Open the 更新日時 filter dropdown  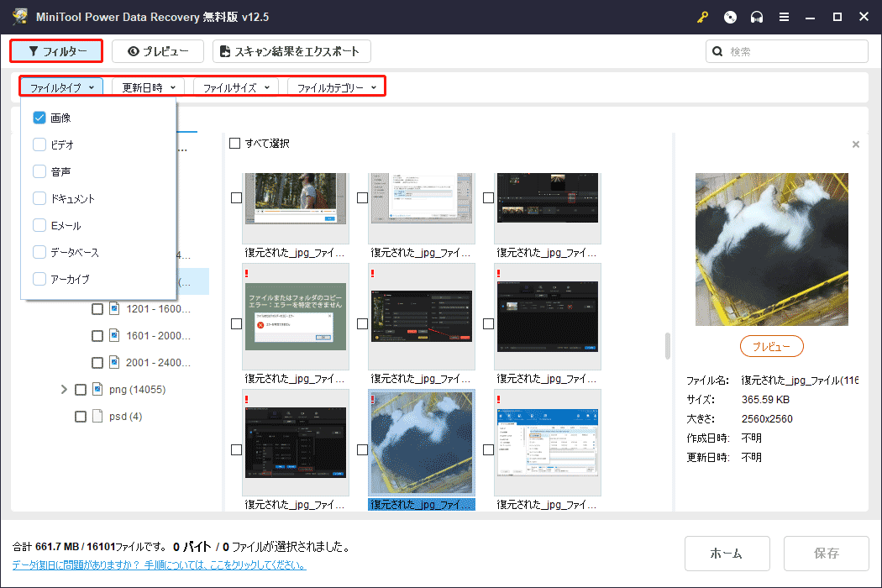click(x=149, y=87)
